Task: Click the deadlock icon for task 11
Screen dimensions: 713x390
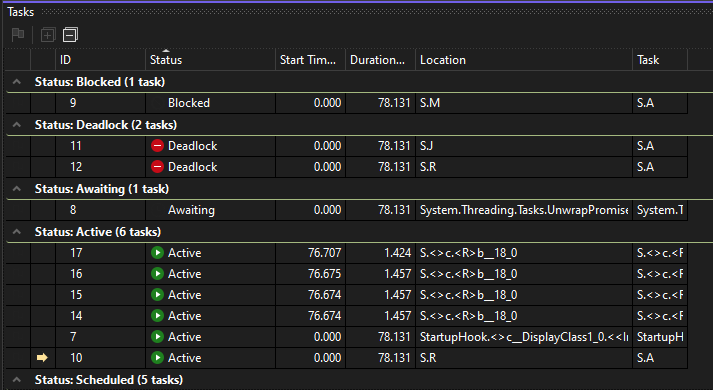Action: (x=157, y=146)
